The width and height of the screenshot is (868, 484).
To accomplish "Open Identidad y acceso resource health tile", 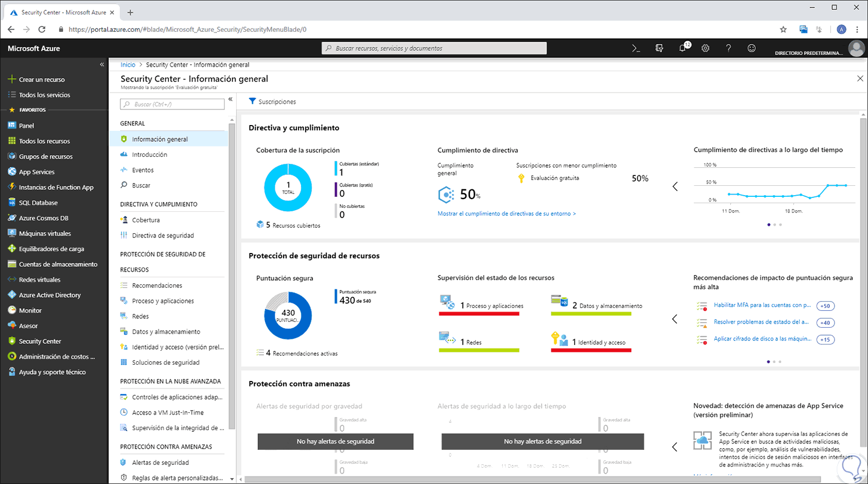I will coord(591,342).
